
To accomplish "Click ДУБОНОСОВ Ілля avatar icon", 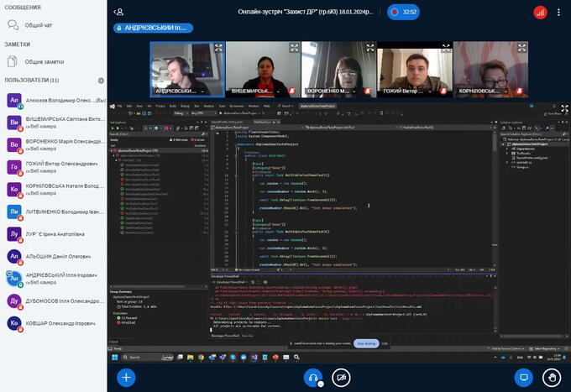I will pyautogui.click(x=14, y=301).
